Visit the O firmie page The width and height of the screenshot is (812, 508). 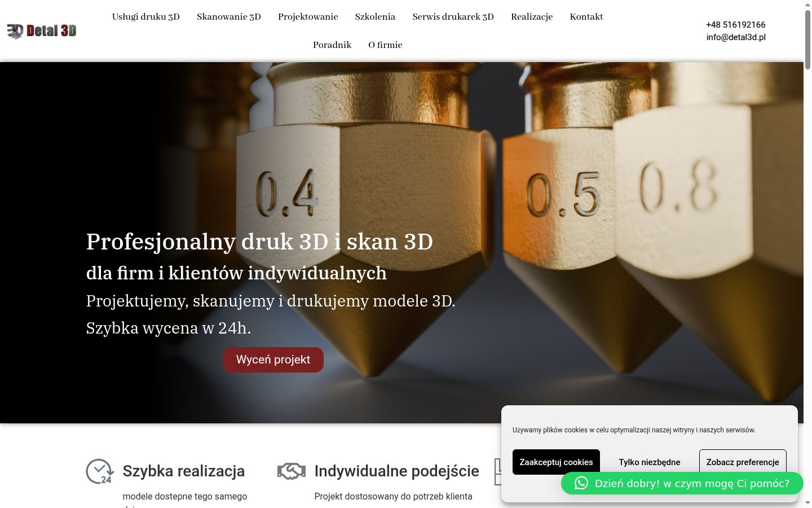click(x=385, y=45)
